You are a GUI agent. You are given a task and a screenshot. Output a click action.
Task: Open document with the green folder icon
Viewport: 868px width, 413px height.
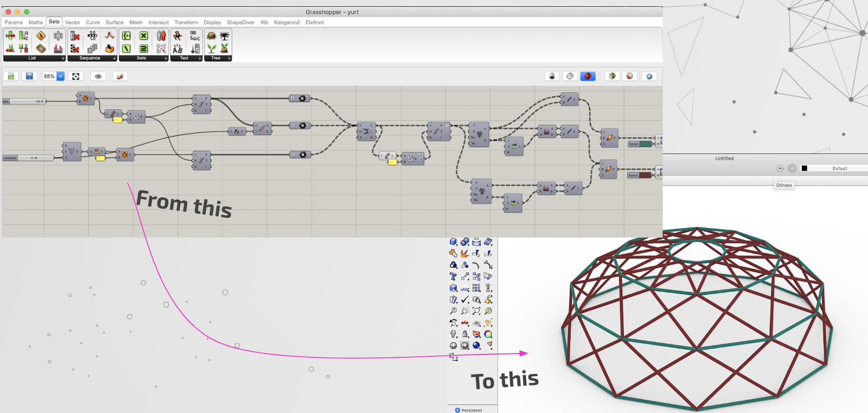click(11, 76)
